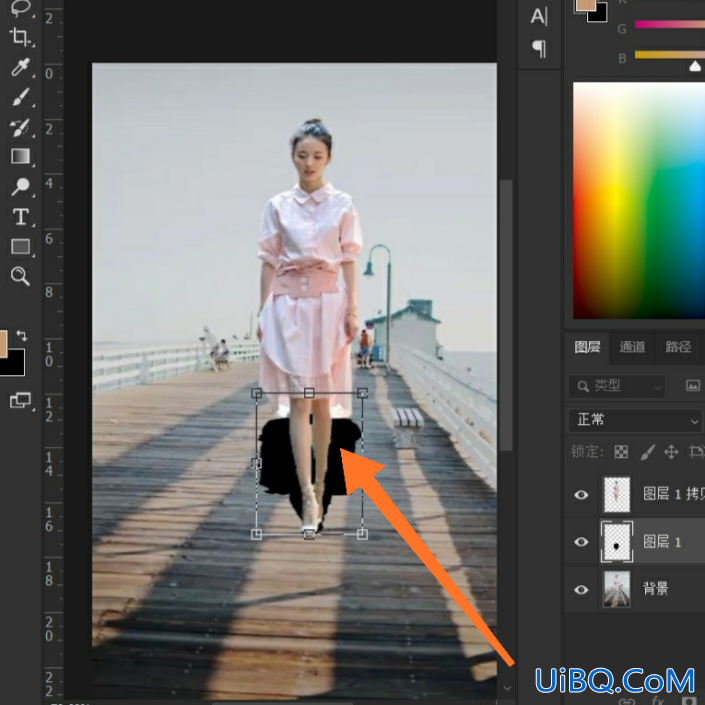Click transform box top-center handle
705x705 pixels.
tap(309, 393)
